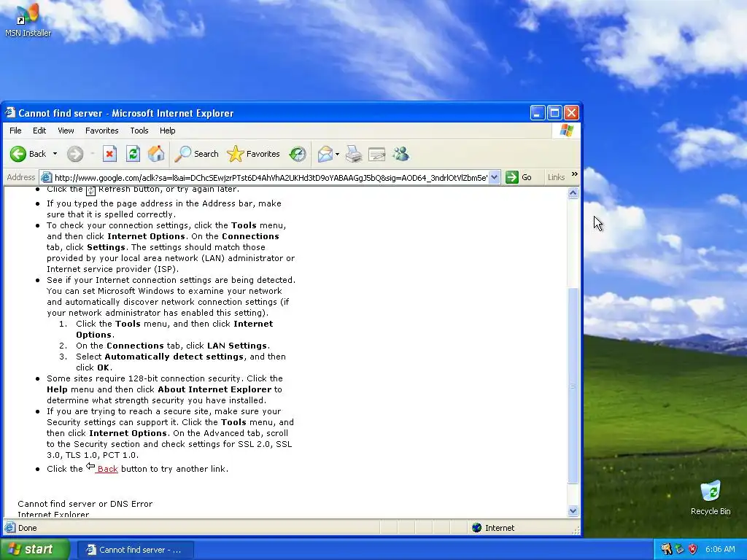Click the page icon in Address bar
Screen dimensions: 747x560
[46, 178]
